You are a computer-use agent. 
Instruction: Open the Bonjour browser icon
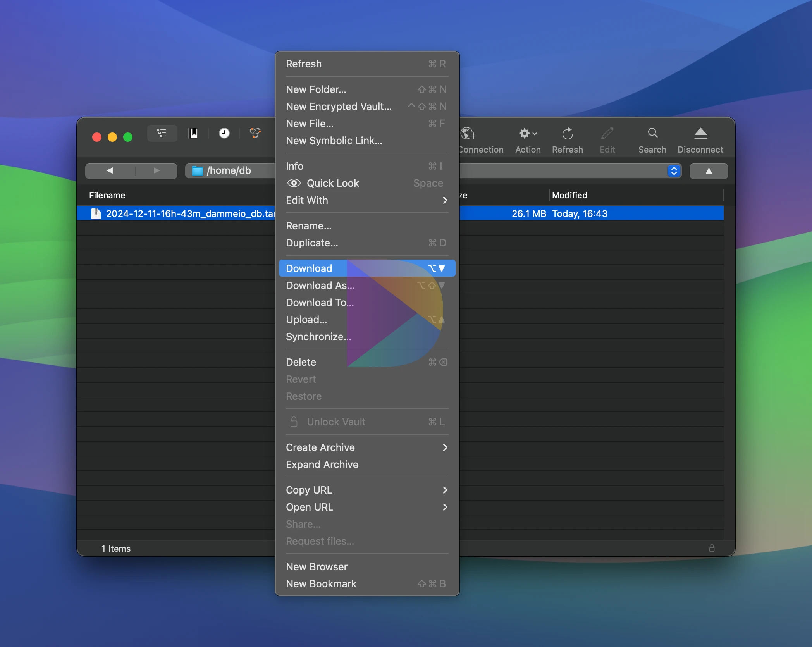pyautogui.click(x=255, y=134)
